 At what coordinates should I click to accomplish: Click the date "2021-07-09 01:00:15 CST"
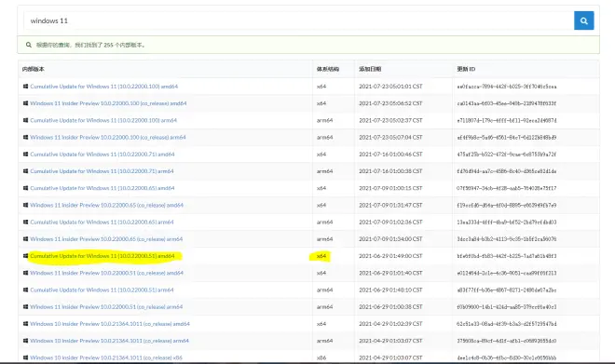coord(390,188)
